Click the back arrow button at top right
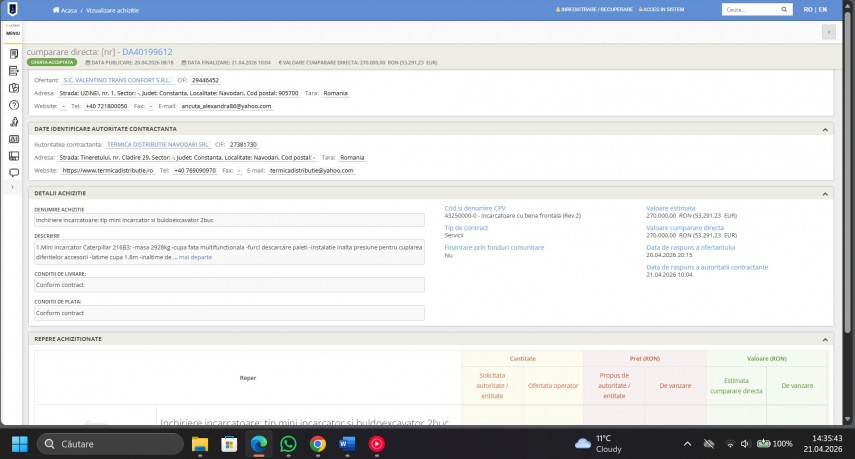Viewport: 855px width, 459px height. 828,32
